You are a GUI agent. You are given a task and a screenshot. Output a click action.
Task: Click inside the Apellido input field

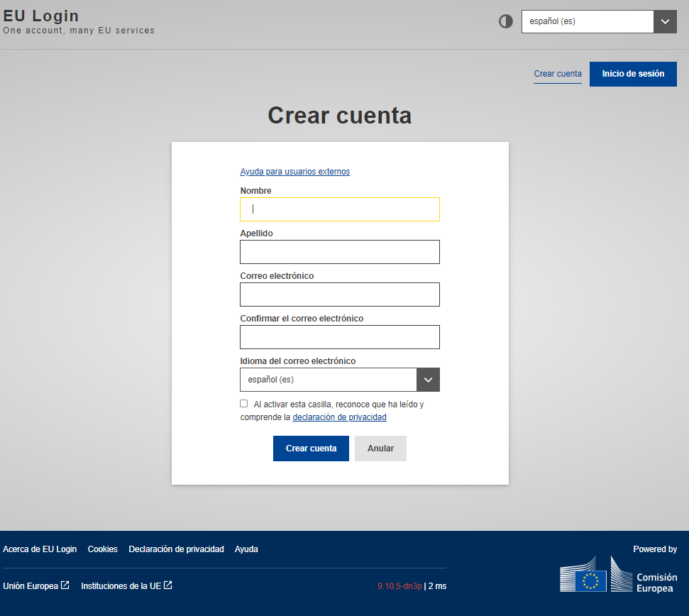(x=339, y=251)
